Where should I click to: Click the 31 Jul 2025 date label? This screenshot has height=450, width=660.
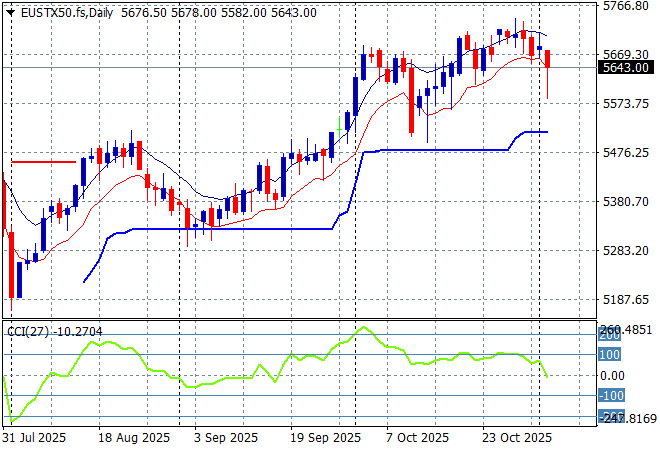point(34,438)
